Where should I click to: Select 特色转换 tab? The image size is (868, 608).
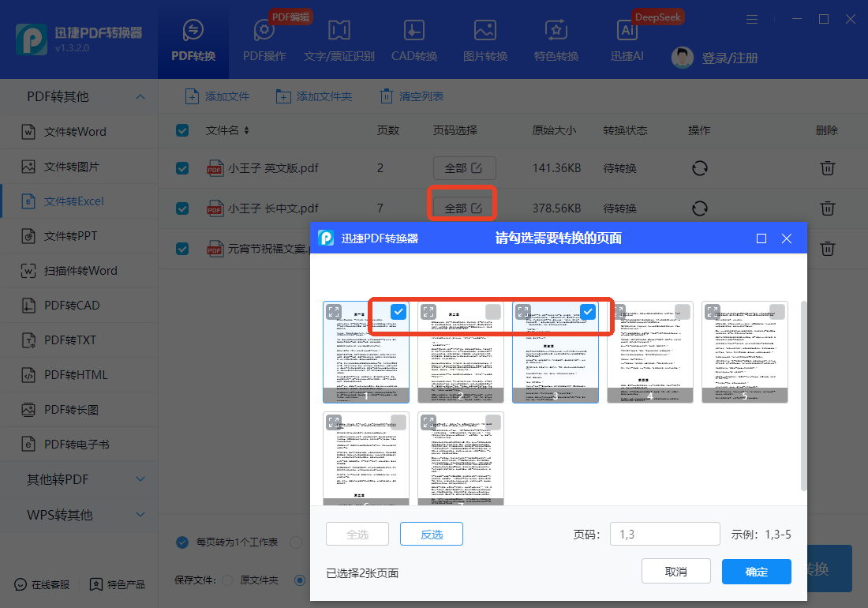click(x=556, y=39)
